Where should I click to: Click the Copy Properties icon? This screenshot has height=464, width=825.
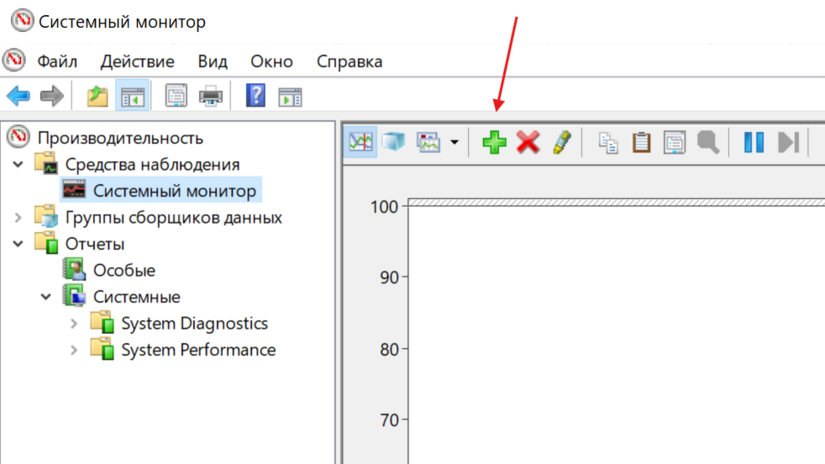(x=608, y=143)
